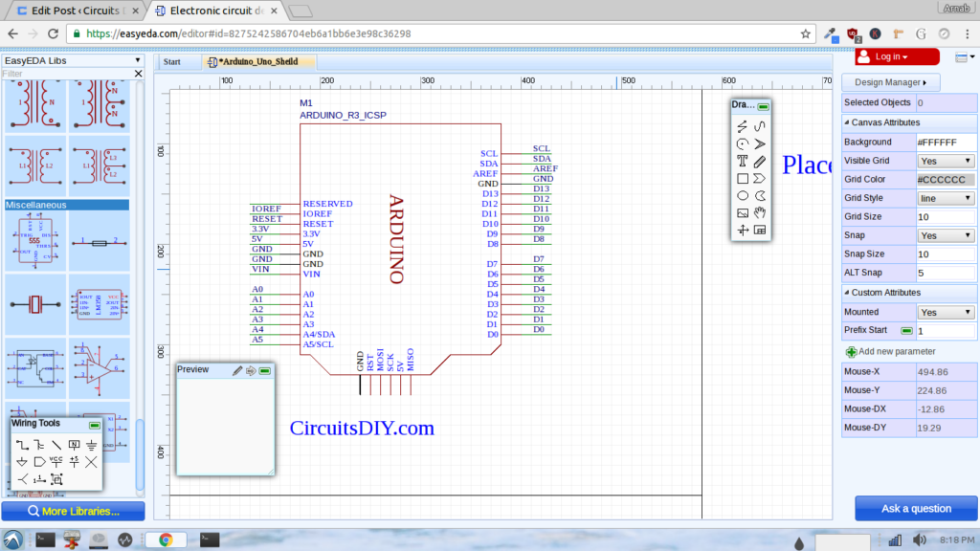Click the edit pencil icon in Preview panel
The width and height of the screenshot is (980, 551).
(237, 371)
